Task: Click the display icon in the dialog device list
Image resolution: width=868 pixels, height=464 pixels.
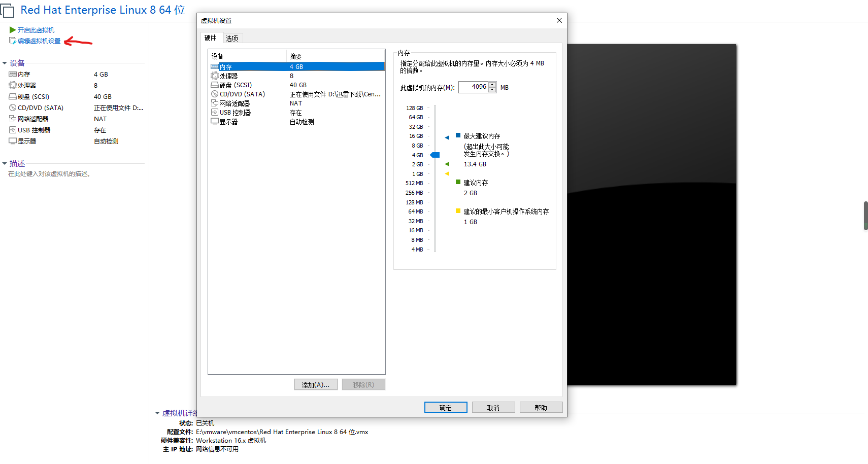Action: [215, 122]
